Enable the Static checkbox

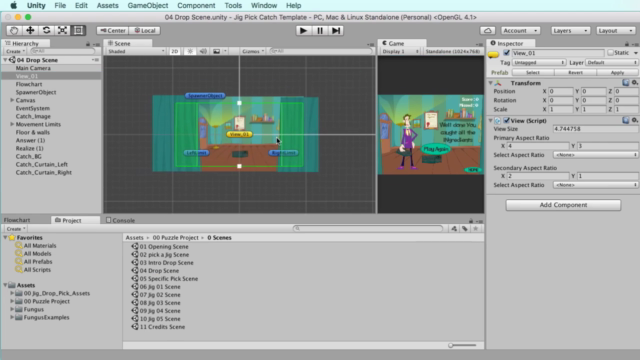[x=610, y=53]
